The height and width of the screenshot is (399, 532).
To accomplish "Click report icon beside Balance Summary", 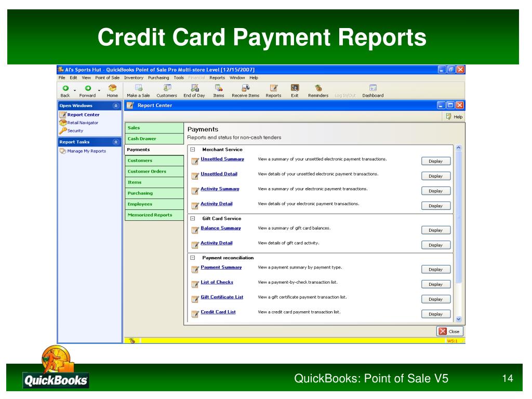I will [195, 230].
